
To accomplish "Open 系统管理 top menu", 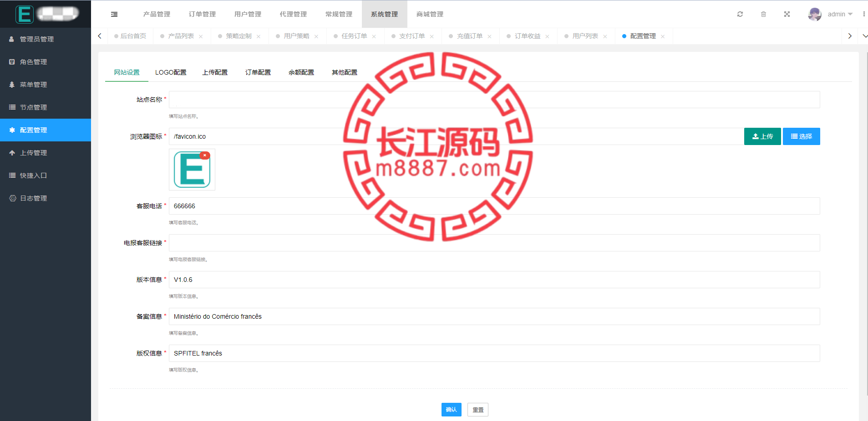I will point(384,14).
